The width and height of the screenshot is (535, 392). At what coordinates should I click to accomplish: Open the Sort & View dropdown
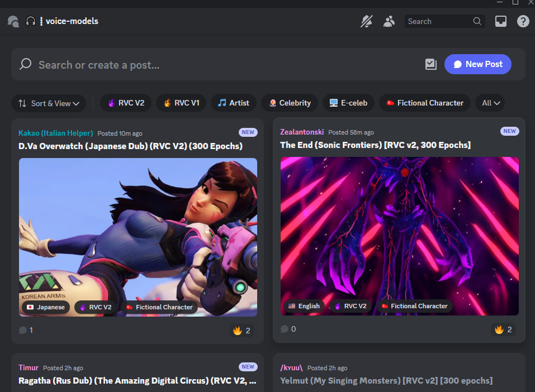pyautogui.click(x=49, y=103)
